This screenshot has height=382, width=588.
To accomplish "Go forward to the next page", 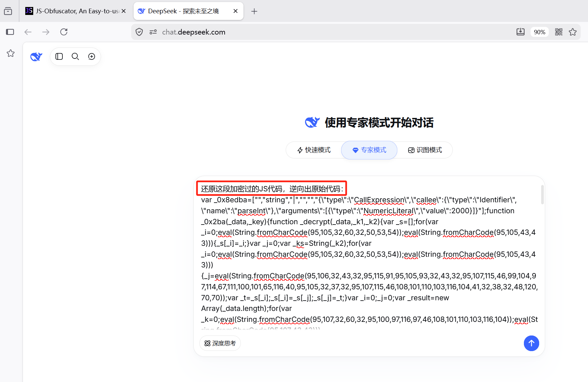I will pyautogui.click(x=46, y=32).
